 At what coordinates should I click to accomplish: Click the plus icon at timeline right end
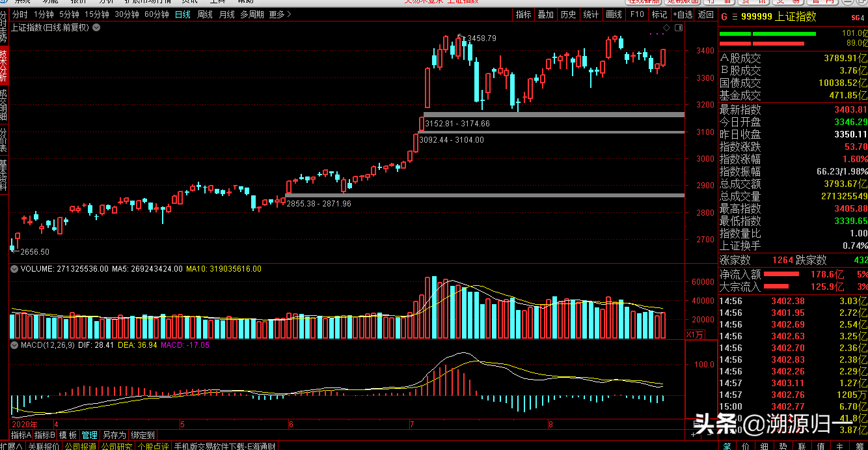(x=692, y=434)
